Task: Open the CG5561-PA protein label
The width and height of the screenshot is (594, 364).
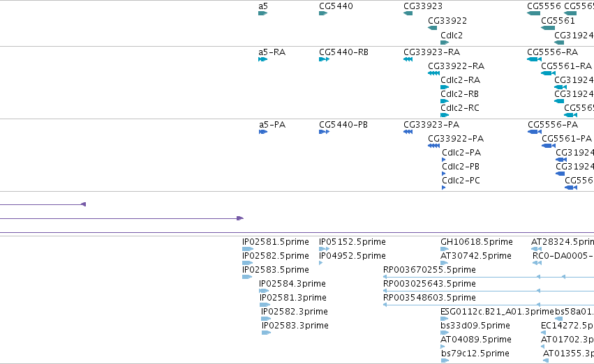Action: pos(567,139)
